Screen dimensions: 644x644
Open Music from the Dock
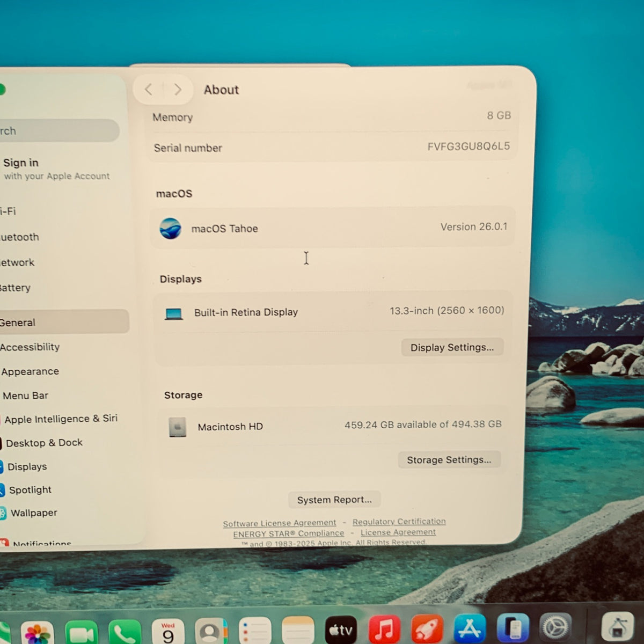[384, 629]
